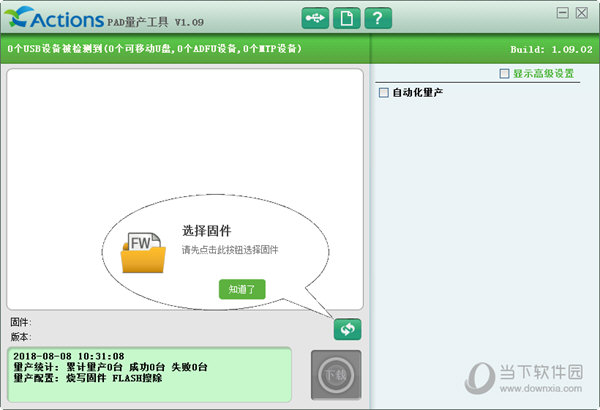Click the round 下载 download button

(x=336, y=375)
